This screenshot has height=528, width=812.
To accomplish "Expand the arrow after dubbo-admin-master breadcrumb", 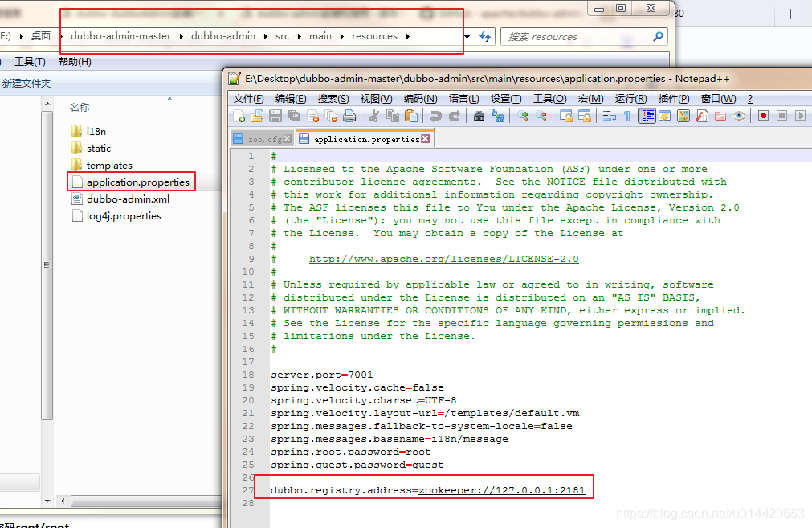I will click(x=182, y=36).
